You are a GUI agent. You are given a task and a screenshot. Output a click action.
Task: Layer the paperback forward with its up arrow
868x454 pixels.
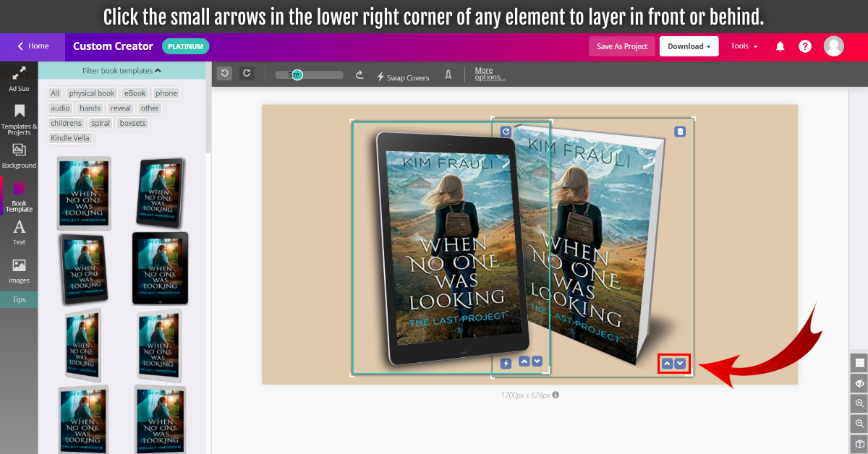click(x=667, y=364)
